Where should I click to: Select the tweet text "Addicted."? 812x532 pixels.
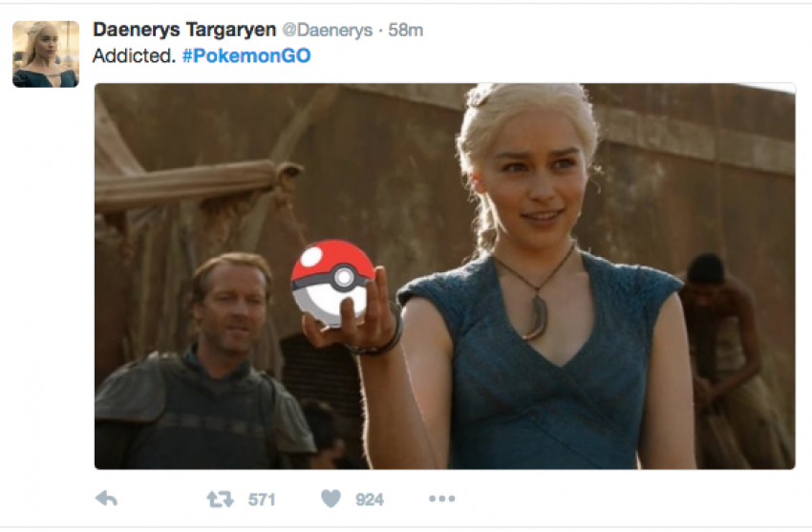pos(135,56)
